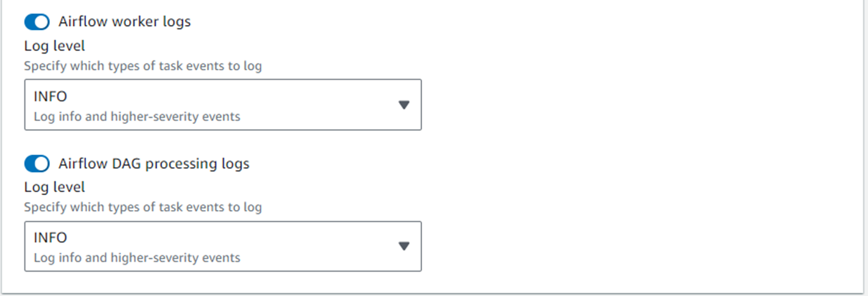This screenshot has width=868, height=296.
Task: Click the DAG processing dropdown arrow icon
Action: 403,246
